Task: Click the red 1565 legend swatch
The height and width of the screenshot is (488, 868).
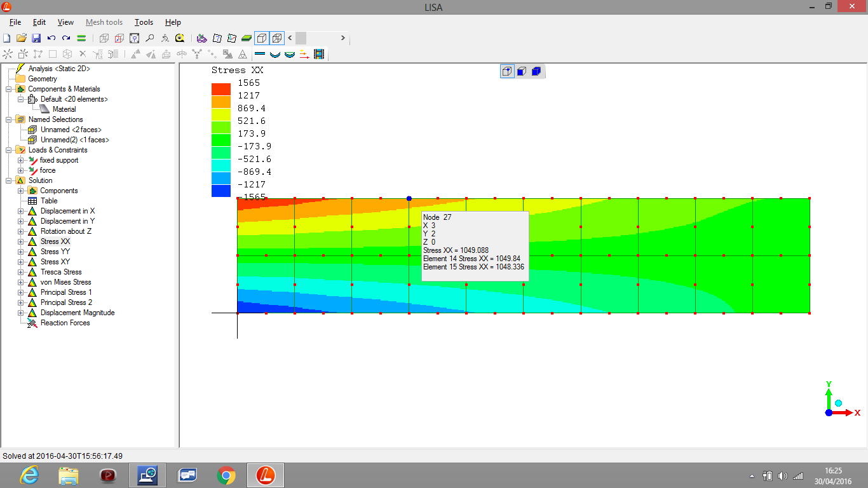Action: (220, 89)
